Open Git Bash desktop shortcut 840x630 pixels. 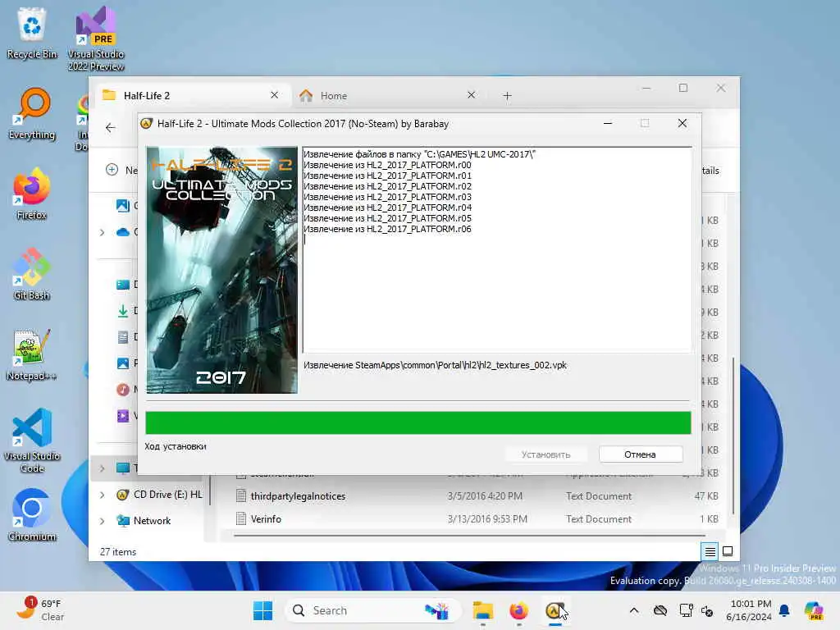click(32, 274)
